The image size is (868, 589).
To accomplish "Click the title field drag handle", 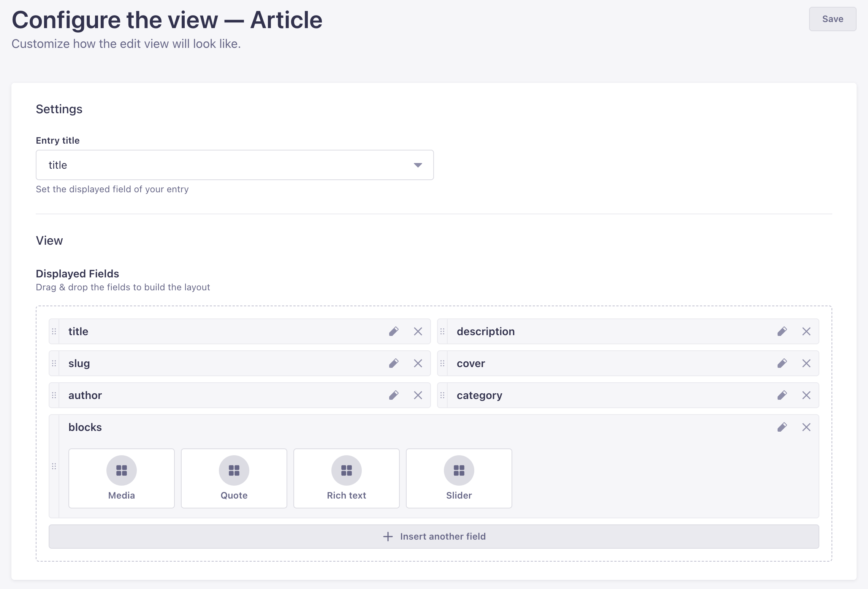I will (54, 331).
